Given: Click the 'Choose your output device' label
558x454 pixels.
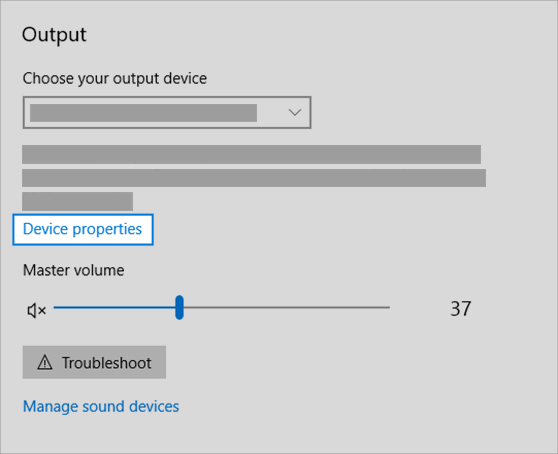Looking at the screenshot, I should [x=115, y=79].
